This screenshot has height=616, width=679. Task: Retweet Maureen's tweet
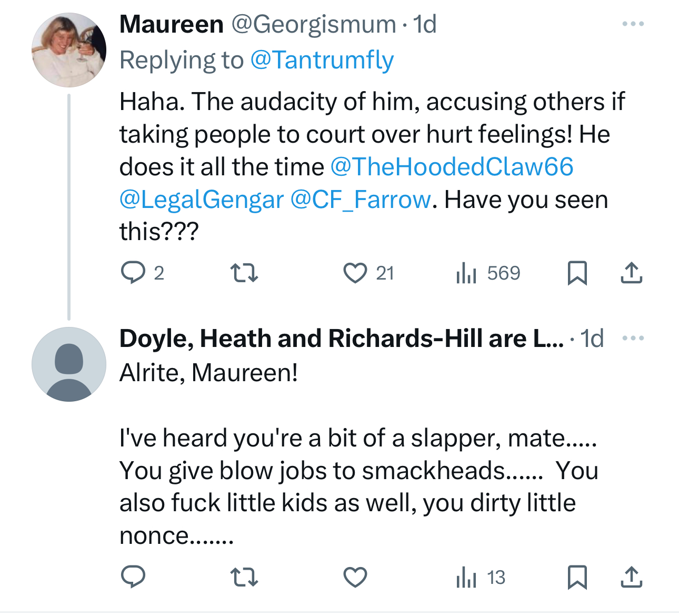(245, 273)
